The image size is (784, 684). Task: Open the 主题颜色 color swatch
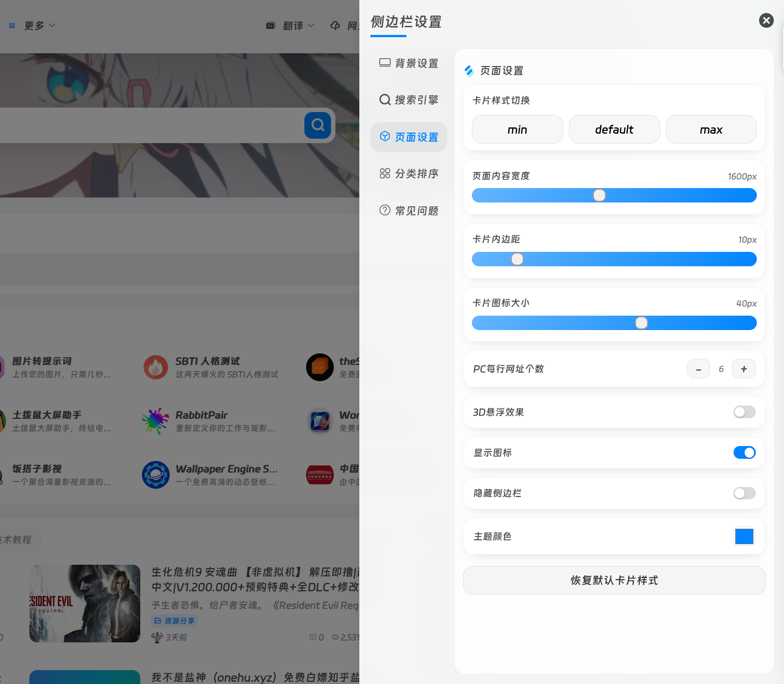[744, 536]
